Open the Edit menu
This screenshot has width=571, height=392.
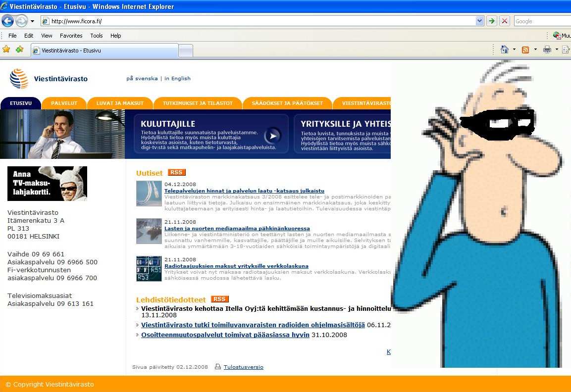[29, 36]
